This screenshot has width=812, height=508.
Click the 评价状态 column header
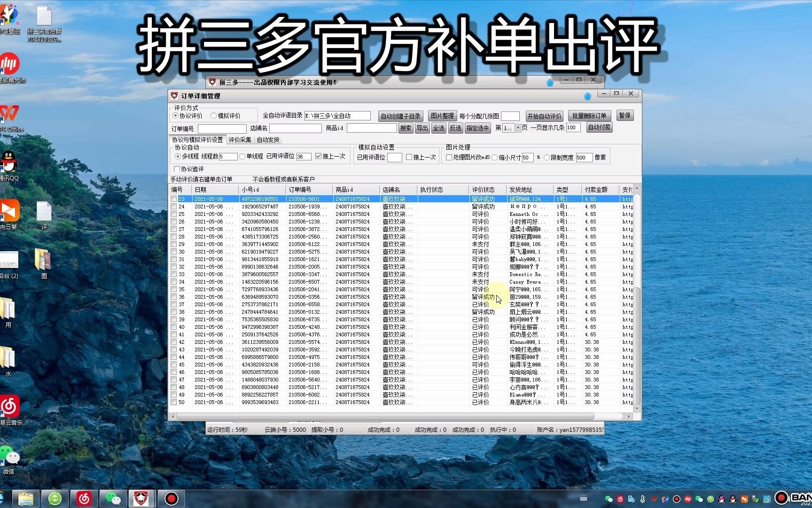488,190
